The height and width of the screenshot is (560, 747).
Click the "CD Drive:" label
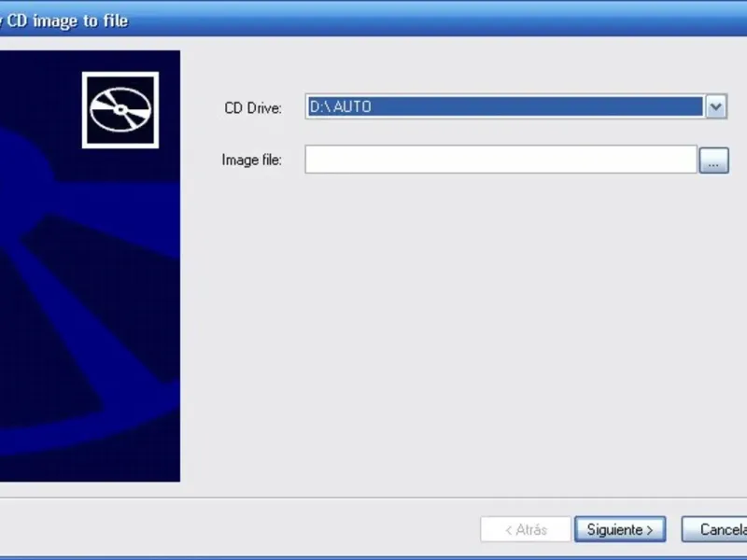tap(253, 108)
